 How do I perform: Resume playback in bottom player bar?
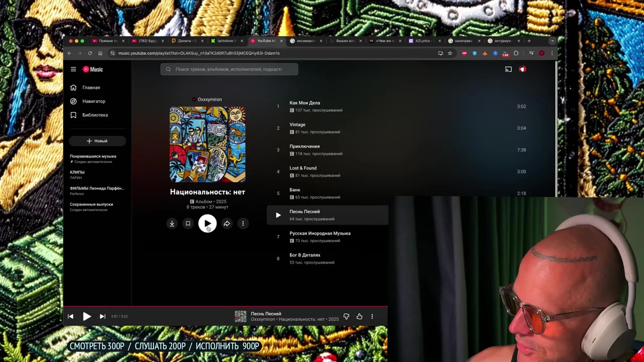[87, 316]
